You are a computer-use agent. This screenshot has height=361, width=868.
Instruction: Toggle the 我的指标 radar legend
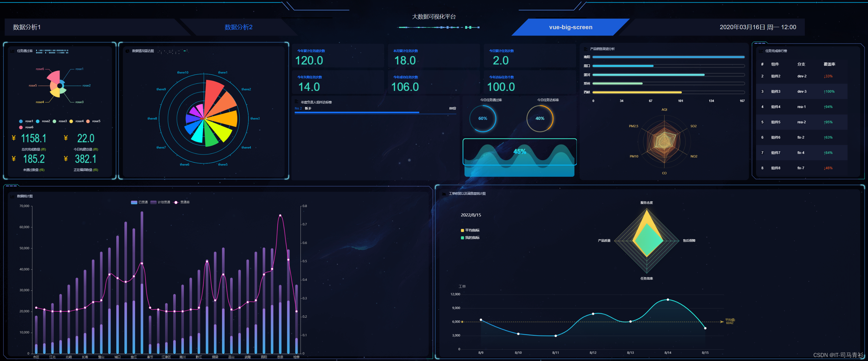pos(470,238)
